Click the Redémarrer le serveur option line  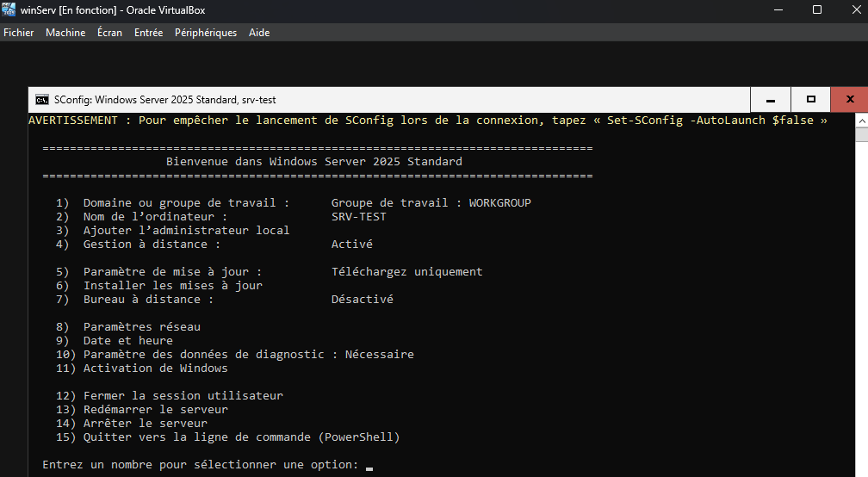[x=155, y=410]
